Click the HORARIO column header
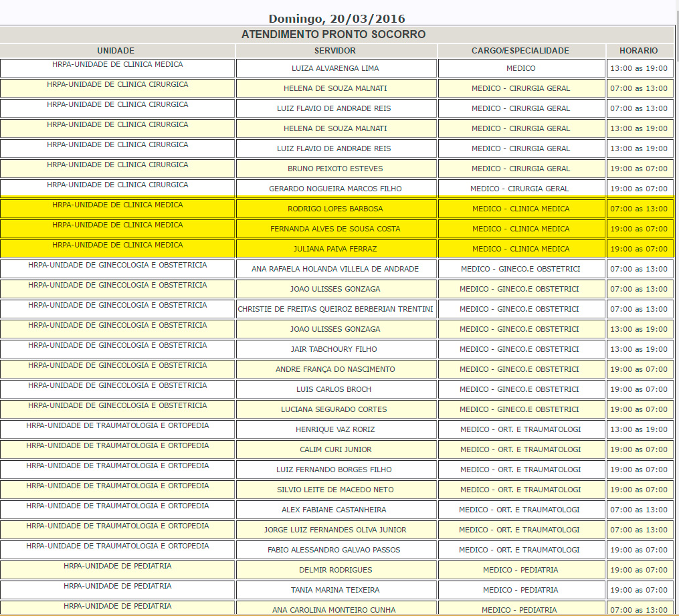679x616 pixels. click(x=638, y=51)
